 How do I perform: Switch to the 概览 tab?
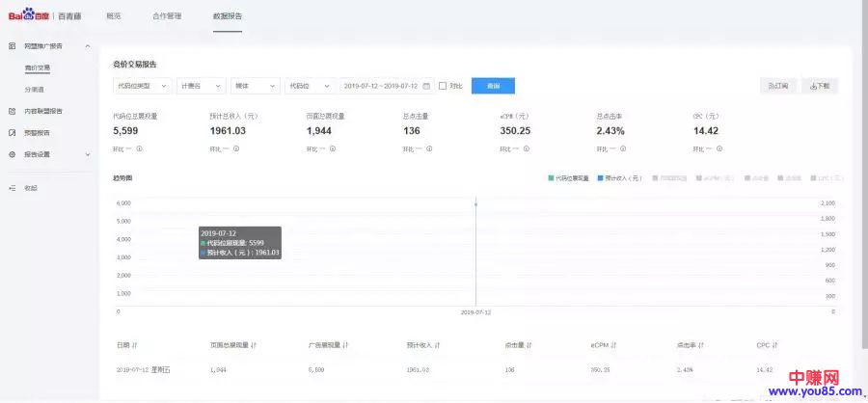pos(114,17)
